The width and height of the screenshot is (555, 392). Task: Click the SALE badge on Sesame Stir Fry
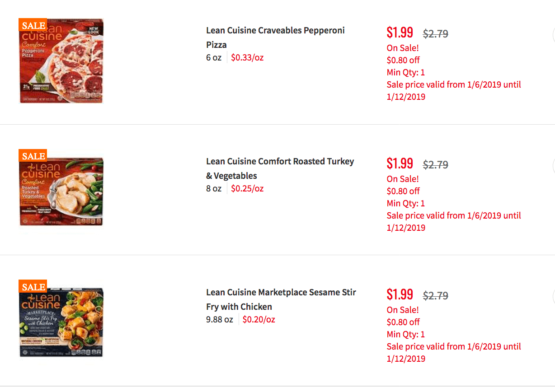click(x=33, y=287)
